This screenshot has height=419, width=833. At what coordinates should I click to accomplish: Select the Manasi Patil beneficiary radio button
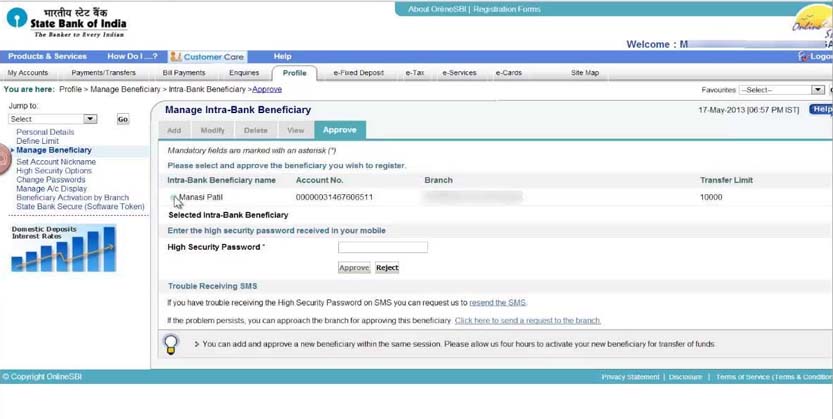[x=173, y=198]
